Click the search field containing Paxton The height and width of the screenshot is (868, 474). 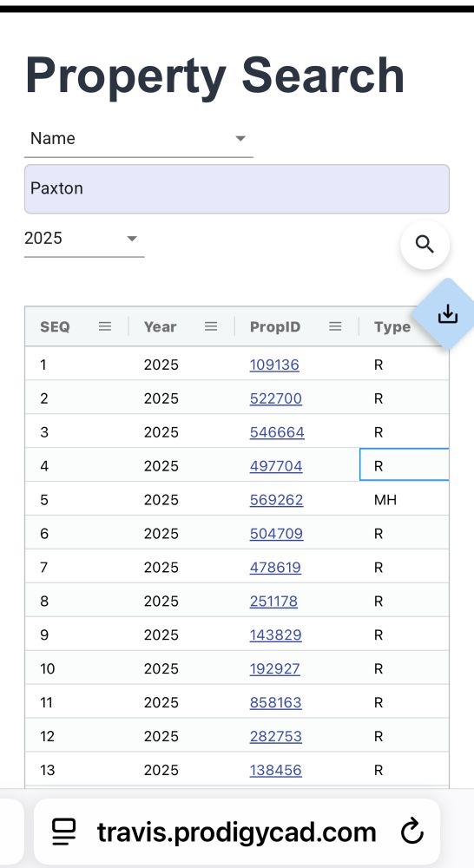coord(237,188)
